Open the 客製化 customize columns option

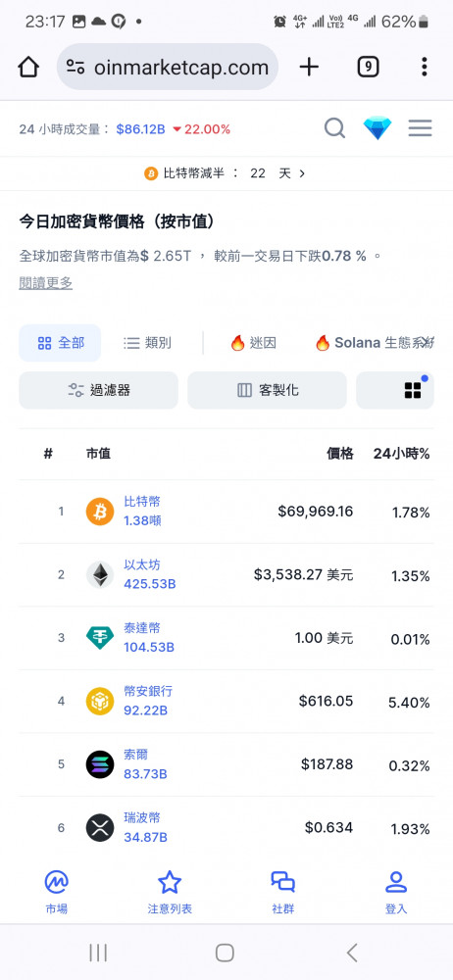click(x=267, y=391)
